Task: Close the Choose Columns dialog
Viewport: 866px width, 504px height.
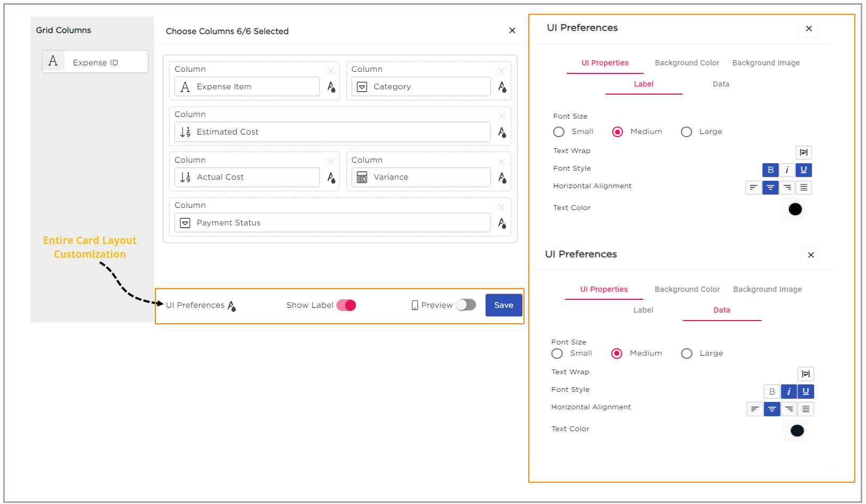Action: (x=512, y=31)
